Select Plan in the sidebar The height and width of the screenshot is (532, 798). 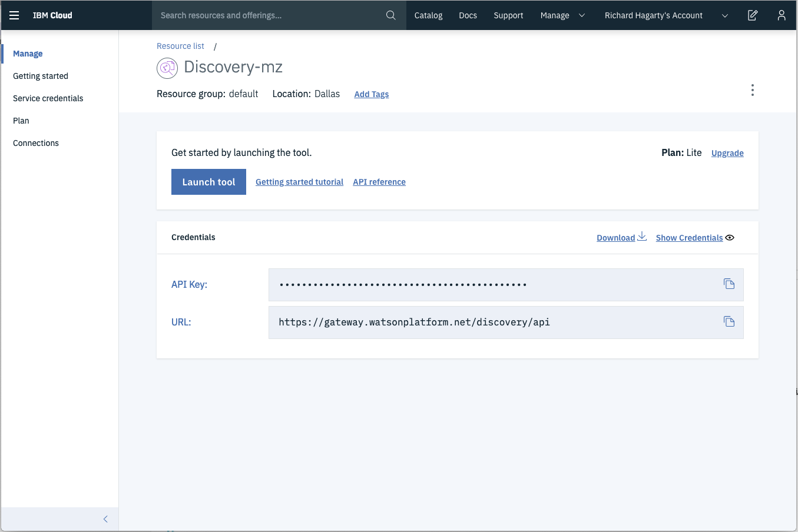[21, 121]
